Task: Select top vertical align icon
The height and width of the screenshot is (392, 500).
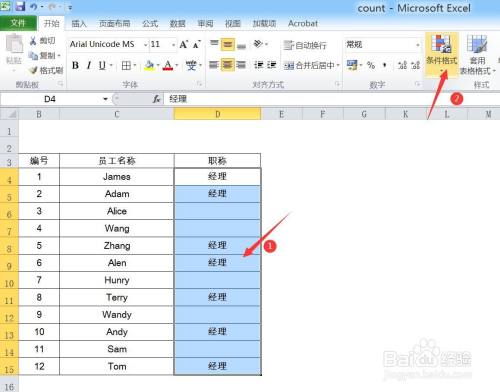Action: (214, 44)
